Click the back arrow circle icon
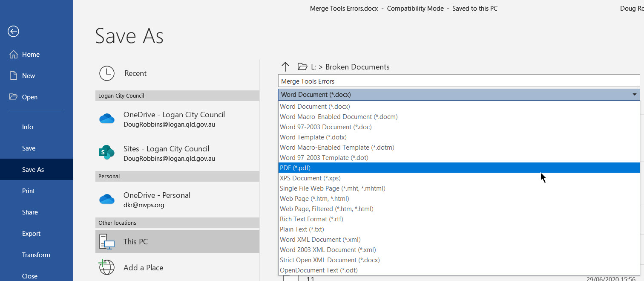The height and width of the screenshot is (281, 644). point(13,31)
